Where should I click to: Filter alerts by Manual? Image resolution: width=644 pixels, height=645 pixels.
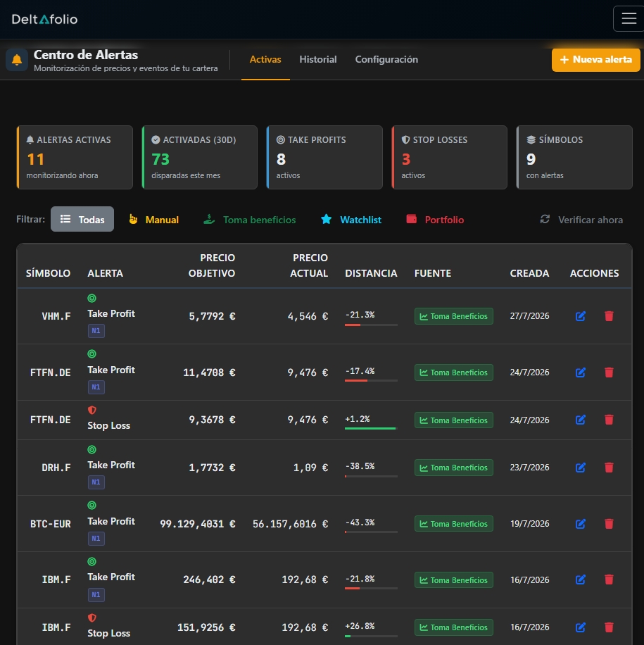[154, 220]
